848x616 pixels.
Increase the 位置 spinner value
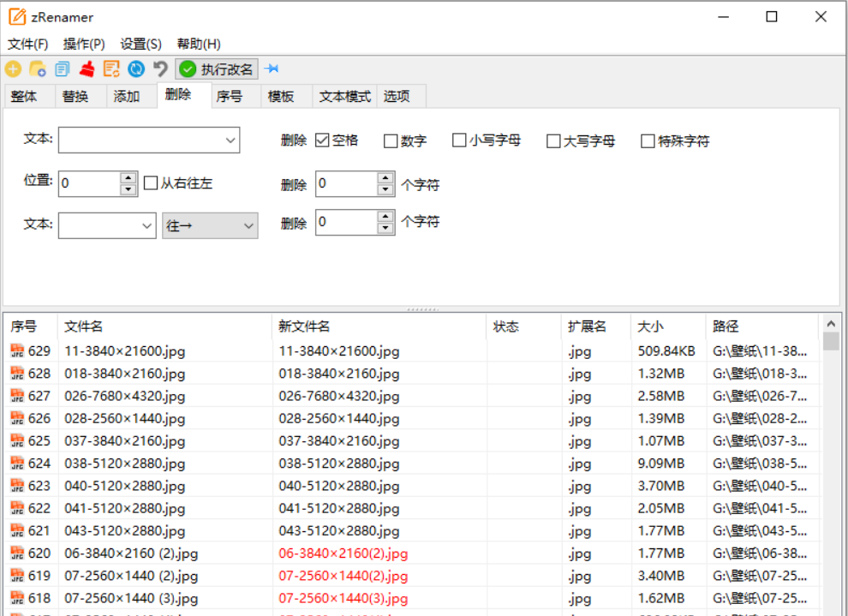pyautogui.click(x=128, y=178)
